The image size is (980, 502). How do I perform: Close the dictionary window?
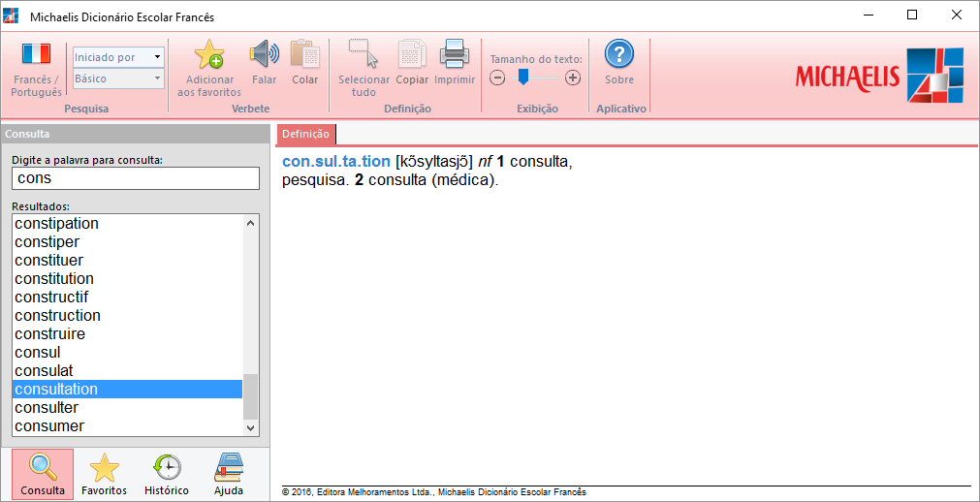(956, 16)
